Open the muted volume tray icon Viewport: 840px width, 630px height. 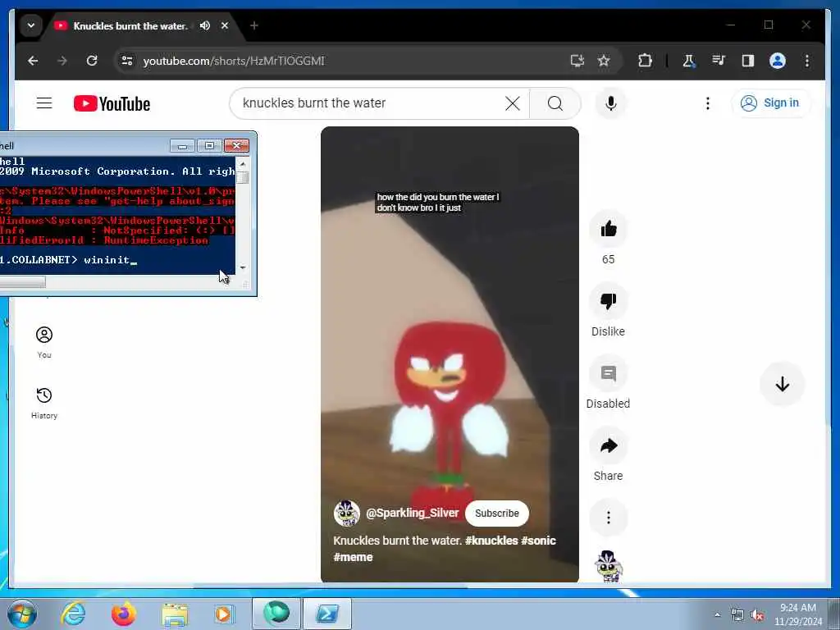tap(757, 615)
